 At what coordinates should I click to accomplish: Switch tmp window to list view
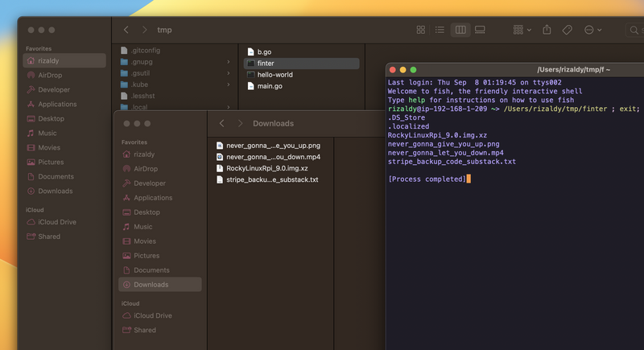click(440, 30)
